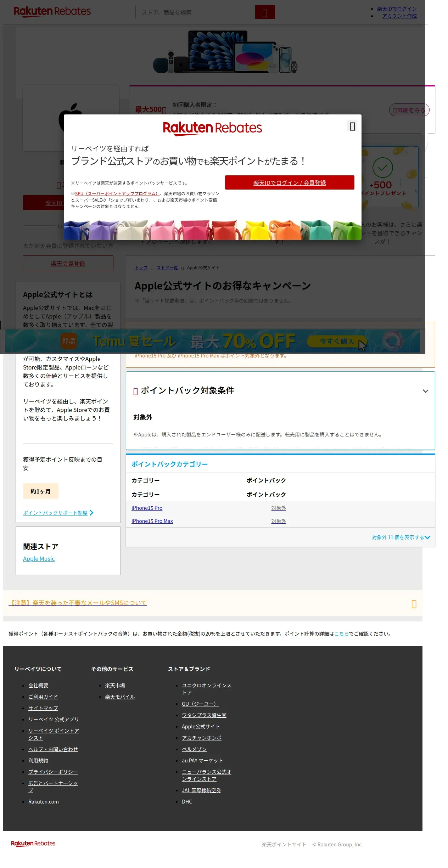Click 対象外 in the iPhone15 Pro row

[279, 508]
